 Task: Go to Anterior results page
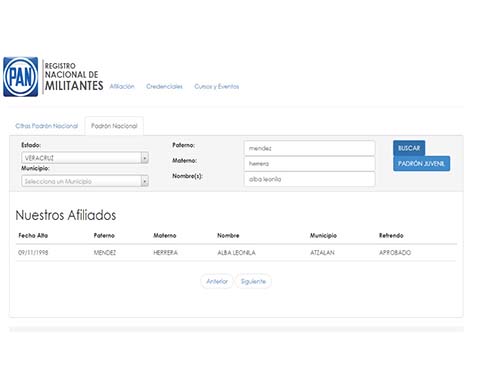[217, 281]
